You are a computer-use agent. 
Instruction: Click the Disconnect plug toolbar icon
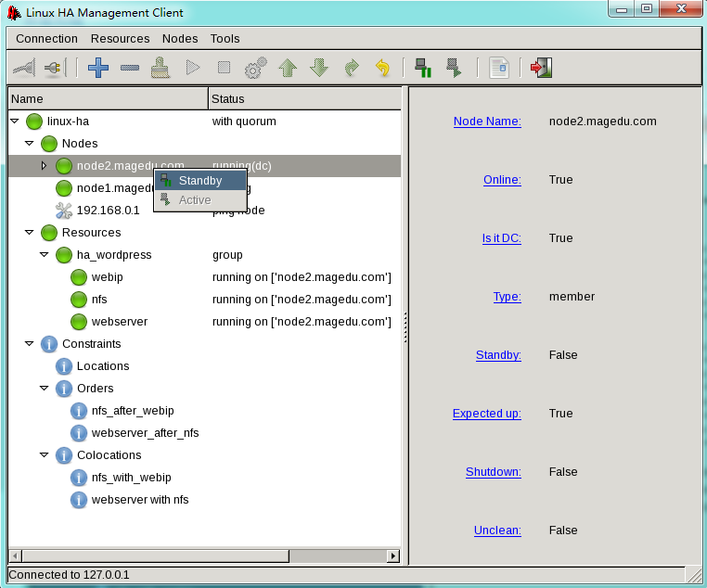55,68
